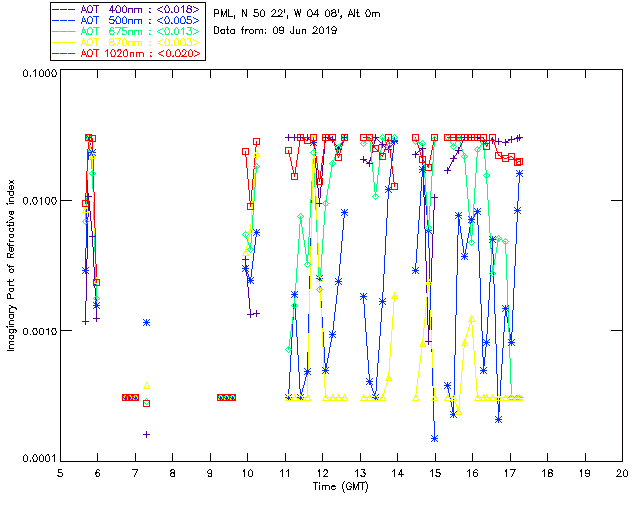
Task: Click the x-axis tick label 13
Action: click(x=360, y=473)
